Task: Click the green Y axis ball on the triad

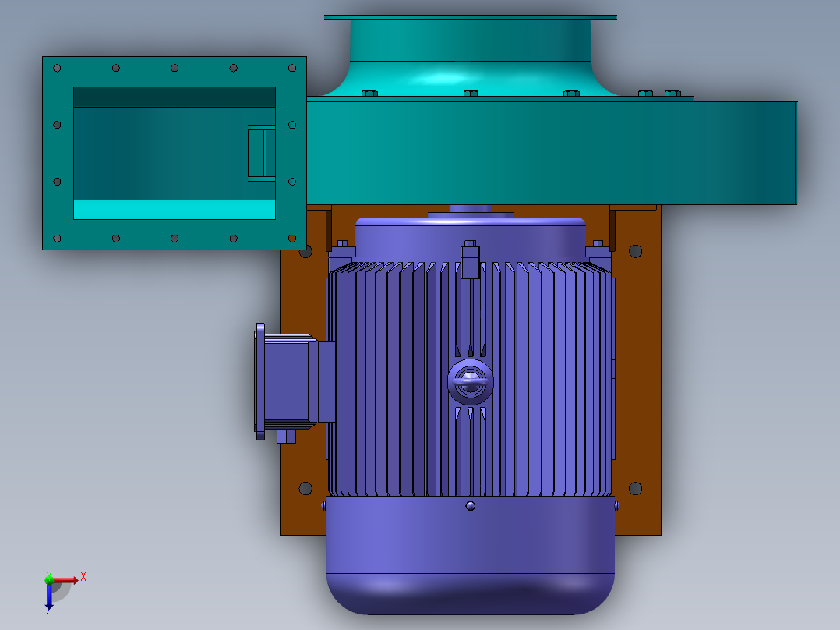Action: [x=49, y=579]
